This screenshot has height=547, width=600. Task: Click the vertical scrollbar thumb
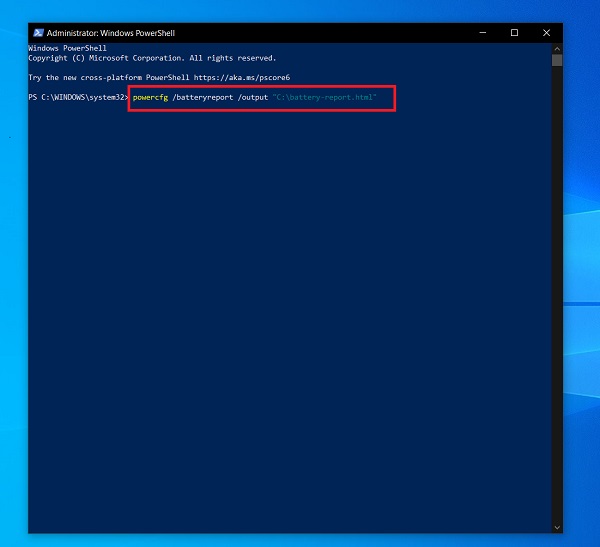[x=556, y=60]
